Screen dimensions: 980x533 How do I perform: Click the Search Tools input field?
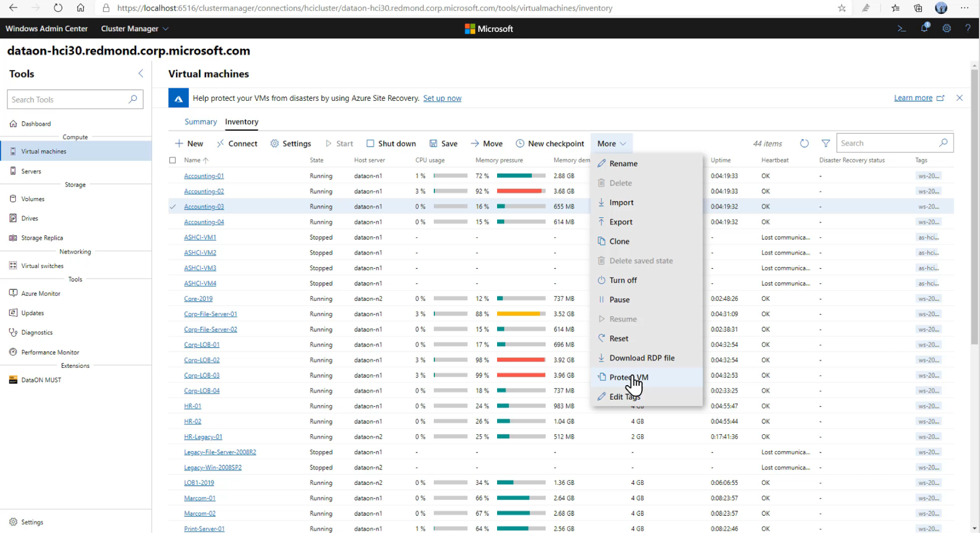coord(68,100)
